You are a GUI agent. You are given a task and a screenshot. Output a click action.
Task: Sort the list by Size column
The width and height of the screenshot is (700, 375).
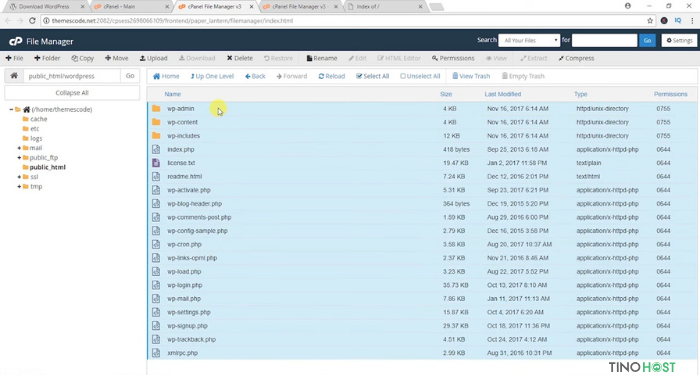tap(446, 94)
